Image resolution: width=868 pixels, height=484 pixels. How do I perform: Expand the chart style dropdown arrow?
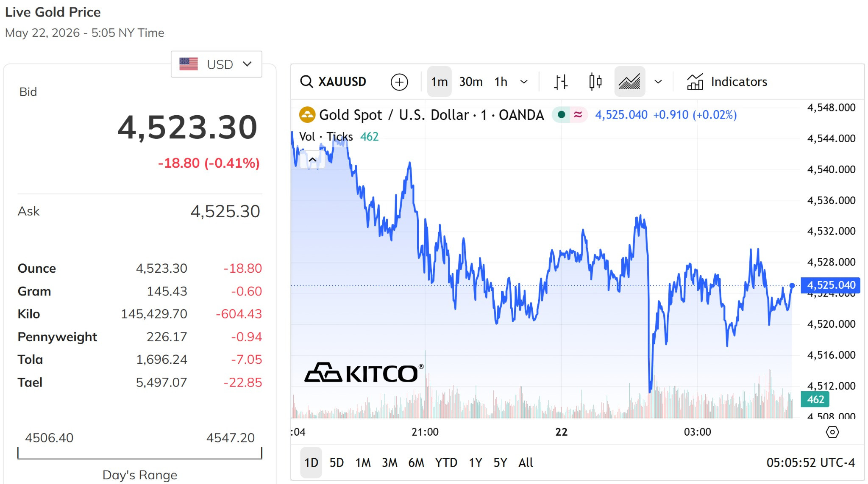658,82
